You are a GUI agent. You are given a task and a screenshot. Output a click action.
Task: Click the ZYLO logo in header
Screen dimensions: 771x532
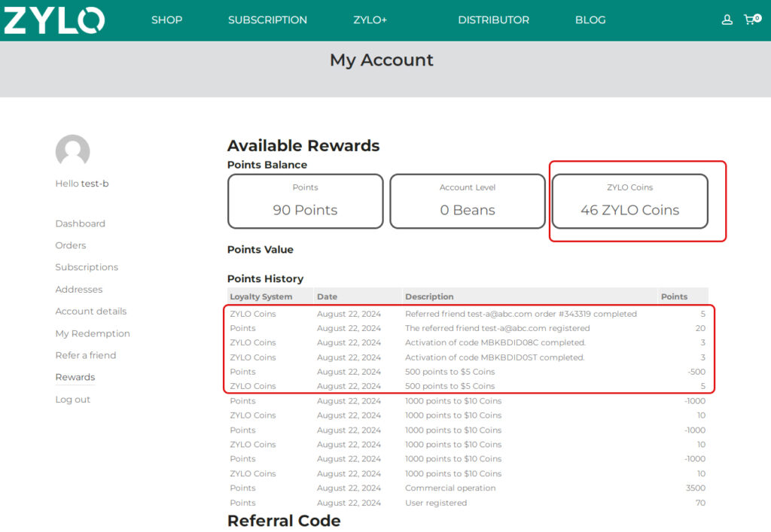point(54,20)
